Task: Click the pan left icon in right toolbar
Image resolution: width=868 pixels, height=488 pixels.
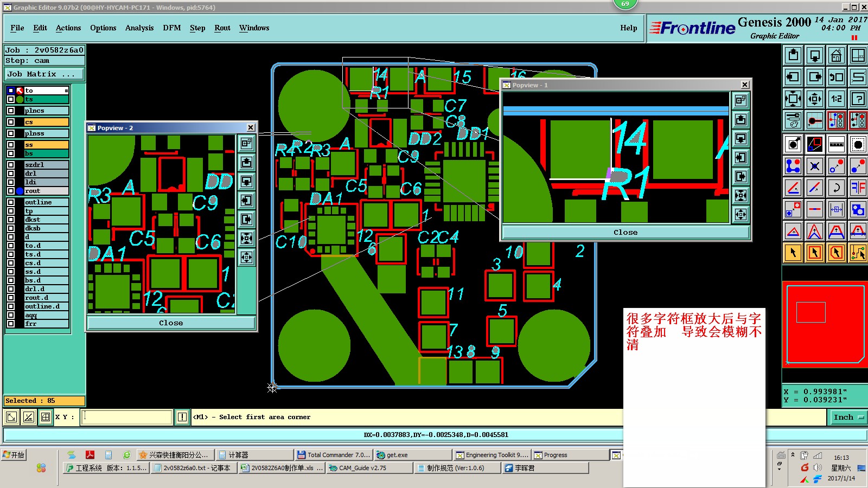Action: point(793,76)
